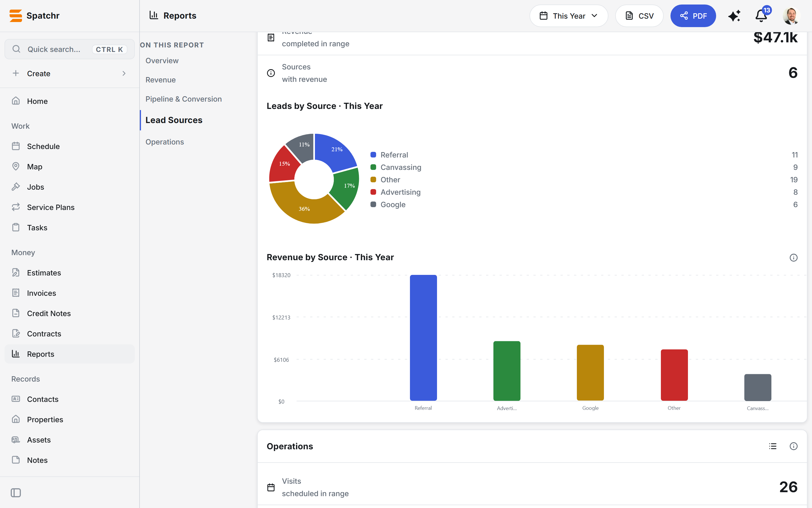Viewport: 812px width, 508px height.
Task: Click the Operations section info icon
Action: [793, 446]
